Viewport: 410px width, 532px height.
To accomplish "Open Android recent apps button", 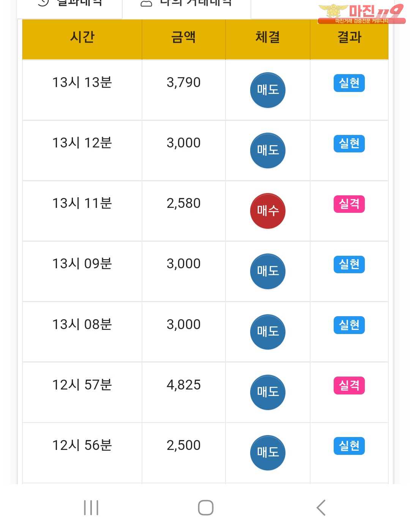I will 91,508.
